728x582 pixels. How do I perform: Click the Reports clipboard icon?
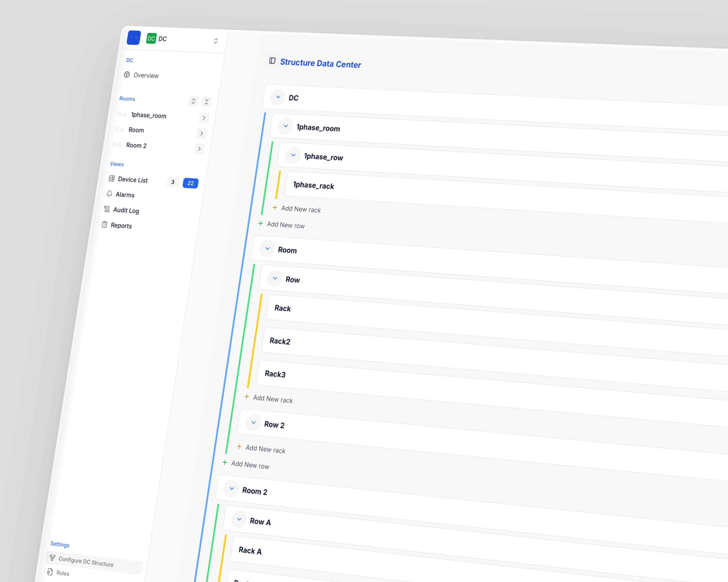pyautogui.click(x=105, y=224)
